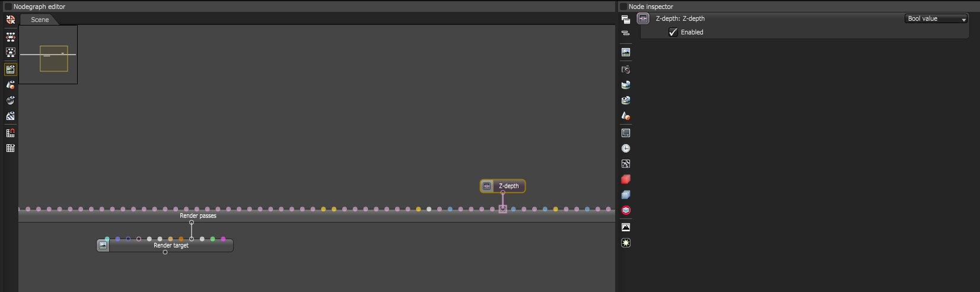This screenshot has width=980, height=292.
Task: Click the Z-depth: Z-depth inspector label
Action: pos(680,19)
